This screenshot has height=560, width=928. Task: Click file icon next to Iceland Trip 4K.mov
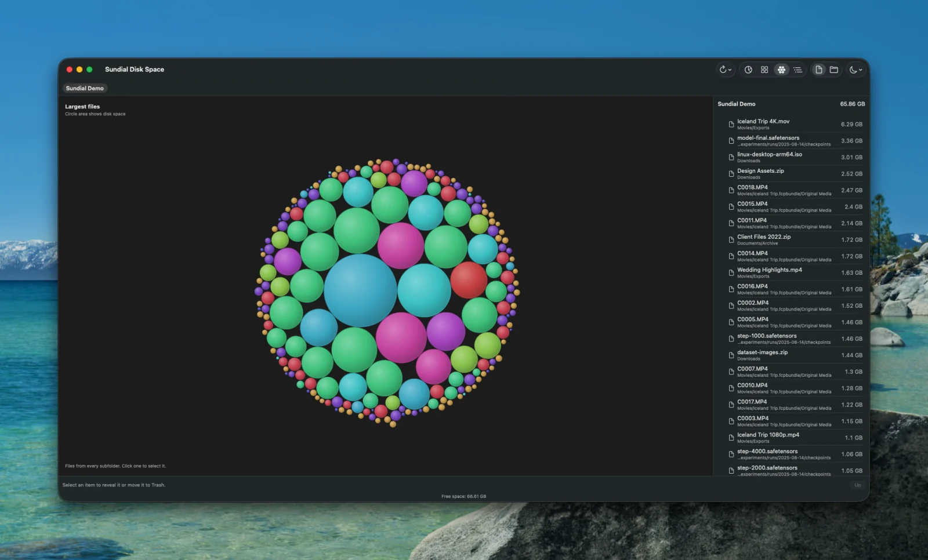click(731, 124)
